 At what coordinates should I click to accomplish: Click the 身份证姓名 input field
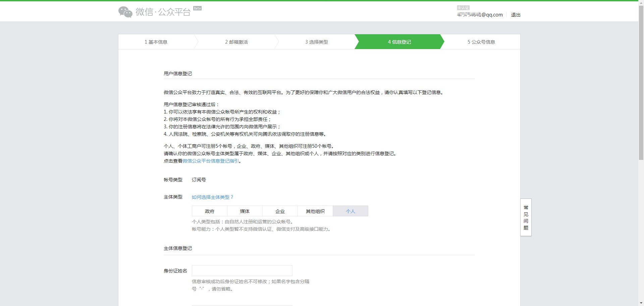242,270
